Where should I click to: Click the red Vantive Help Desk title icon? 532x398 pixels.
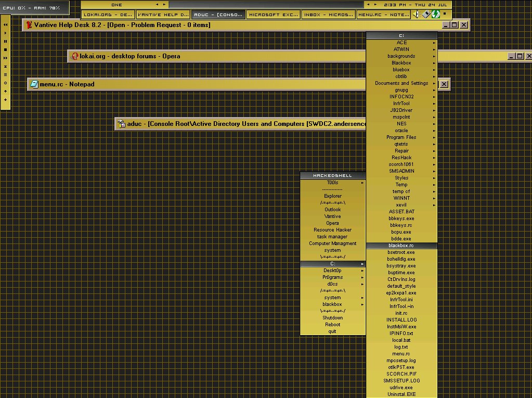point(29,25)
